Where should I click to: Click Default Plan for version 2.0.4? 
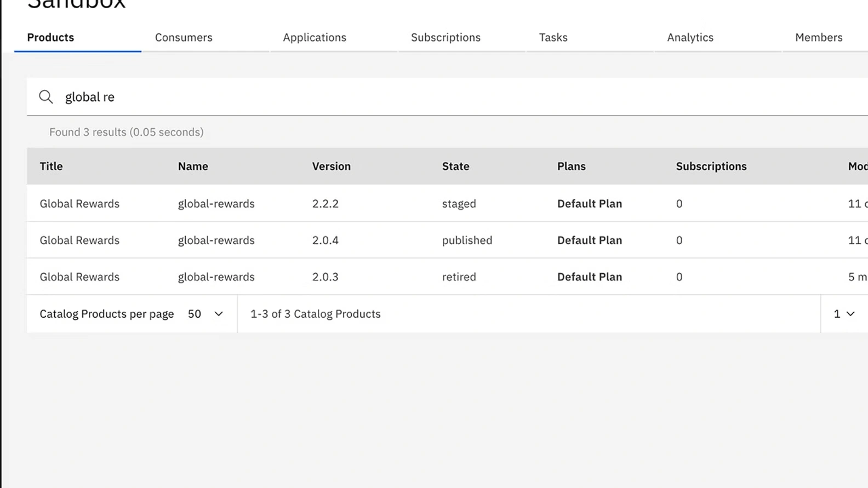coord(589,240)
